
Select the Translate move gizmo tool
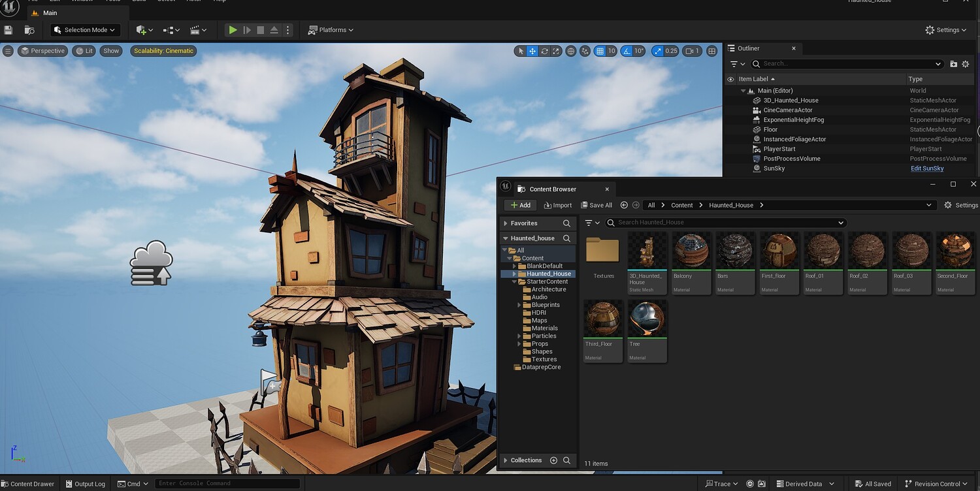[x=532, y=51]
